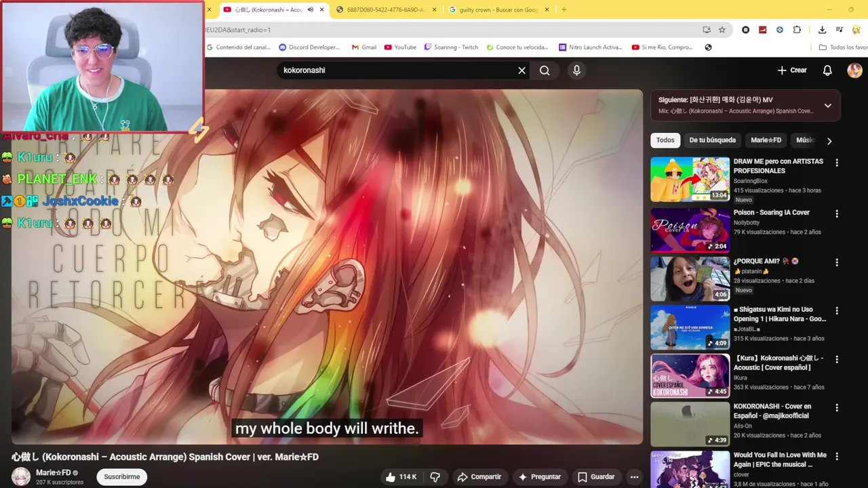Click the Crear button
Image resolution: width=868 pixels, height=488 pixels.
792,70
